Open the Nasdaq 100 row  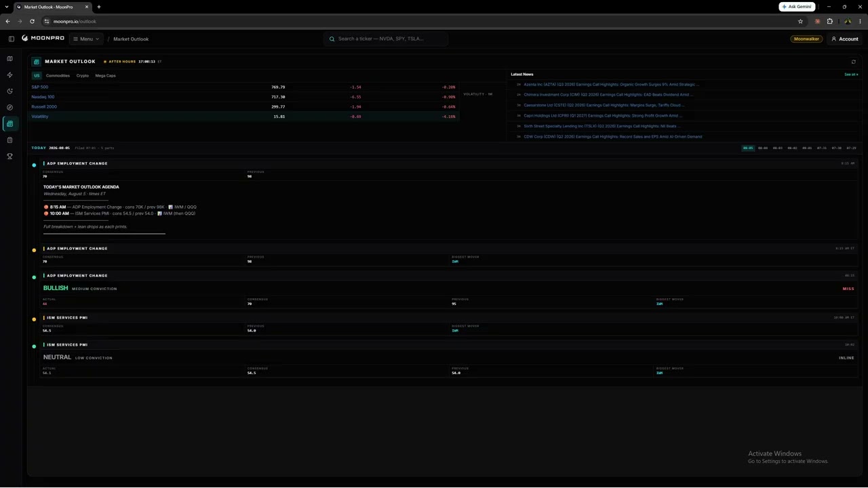(x=244, y=97)
